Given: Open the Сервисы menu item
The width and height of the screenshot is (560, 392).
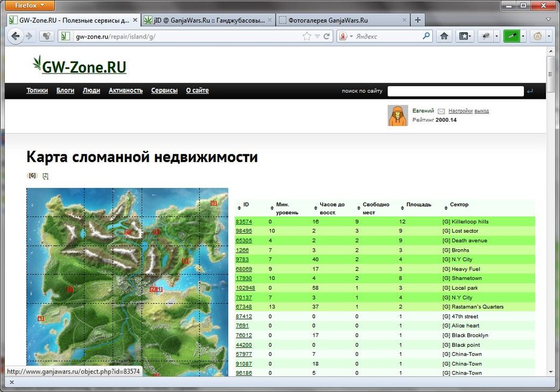Looking at the screenshot, I should click(164, 90).
